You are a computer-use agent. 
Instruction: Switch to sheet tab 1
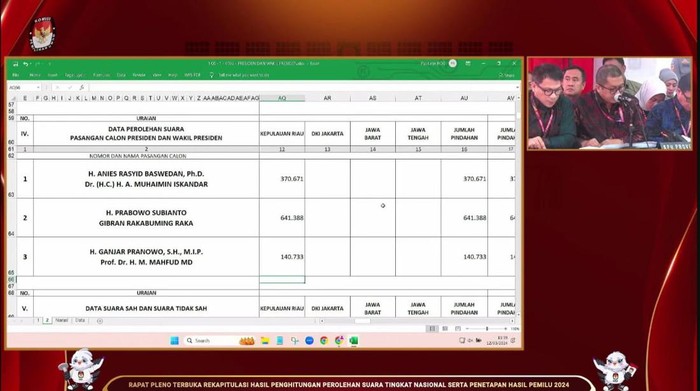pyautogui.click(x=38, y=320)
